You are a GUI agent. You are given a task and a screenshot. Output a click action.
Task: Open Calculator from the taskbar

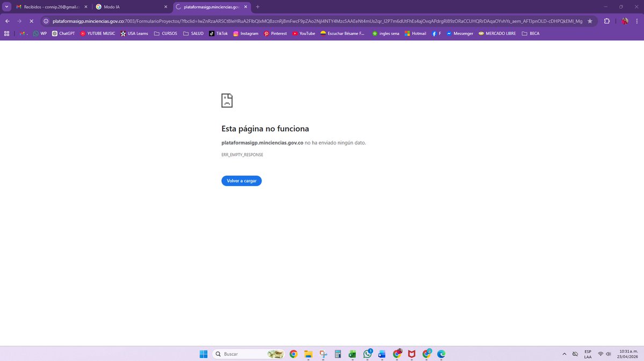(x=338, y=354)
